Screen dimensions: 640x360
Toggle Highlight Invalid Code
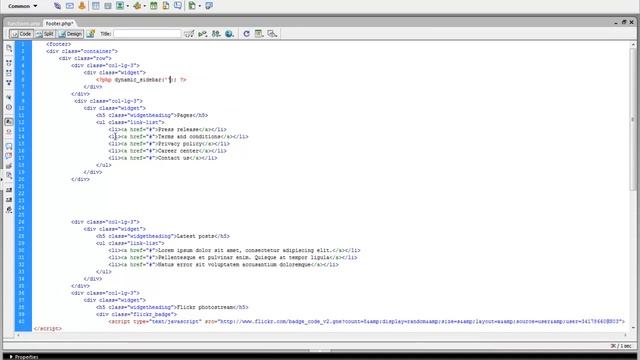tap(9, 132)
